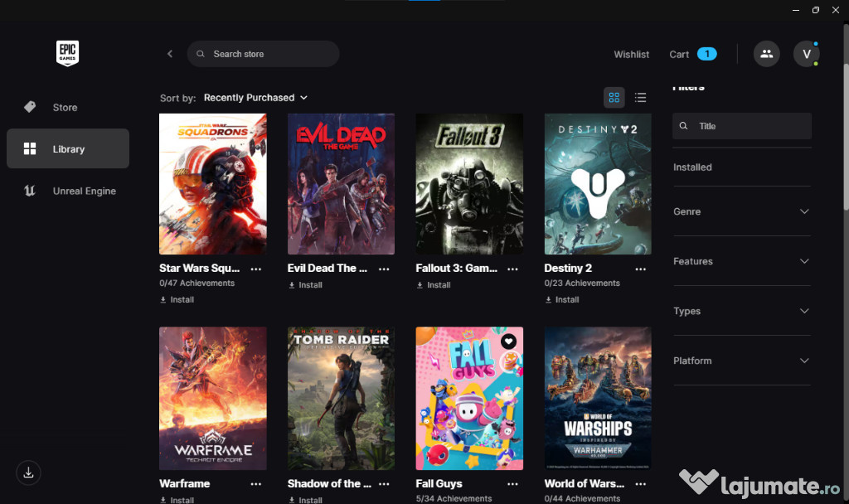Image resolution: width=849 pixels, height=504 pixels.
Task: Open more options for Warframe
Action: click(x=256, y=484)
